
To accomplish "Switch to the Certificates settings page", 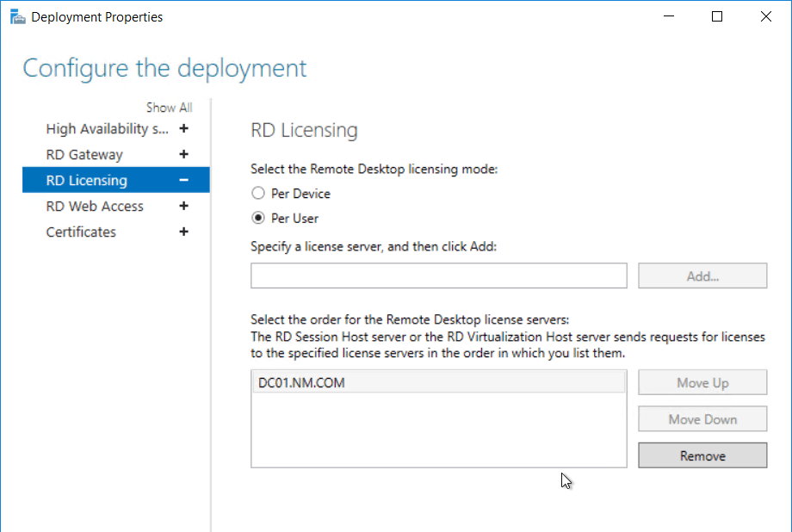I will (81, 232).
